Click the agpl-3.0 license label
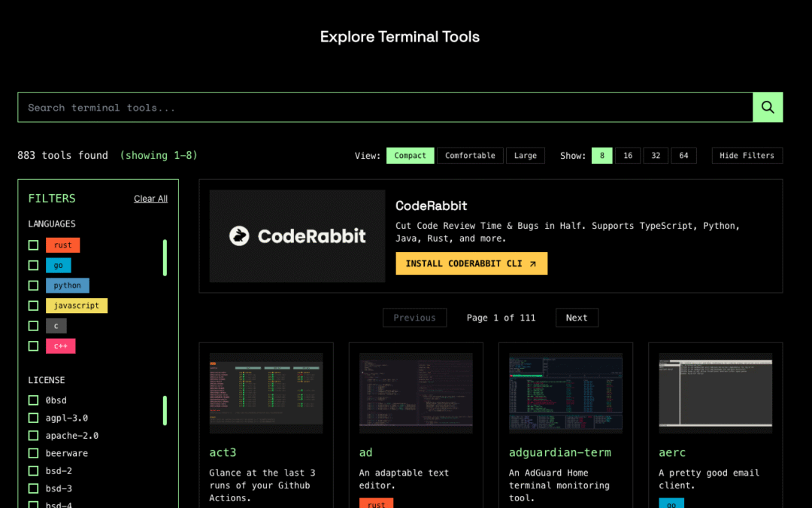The image size is (812, 508). coord(67,418)
